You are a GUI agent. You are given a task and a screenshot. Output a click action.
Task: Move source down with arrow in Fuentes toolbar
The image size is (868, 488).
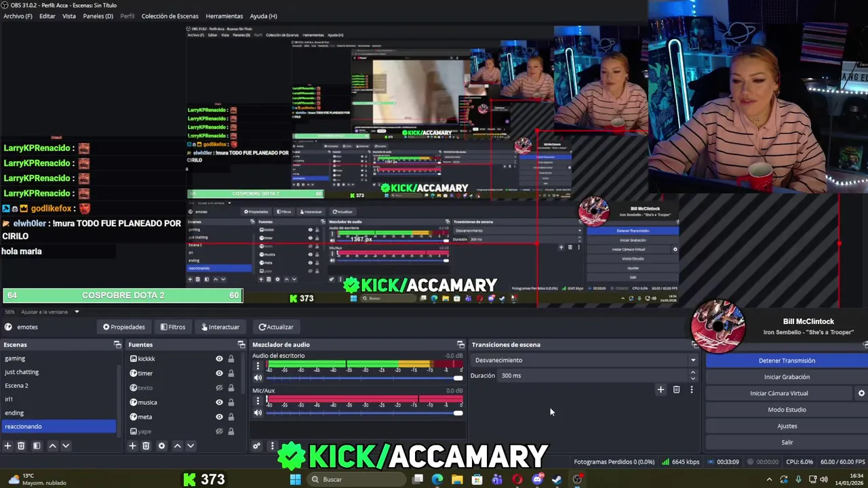(191, 446)
